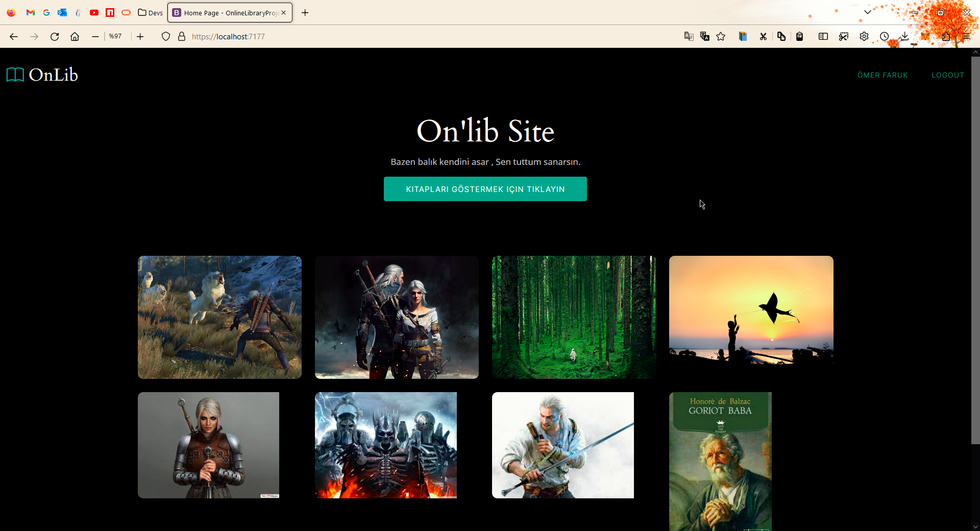Open the sunset kite silhouette thumbnail
This screenshot has height=531, width=980.
751,317
